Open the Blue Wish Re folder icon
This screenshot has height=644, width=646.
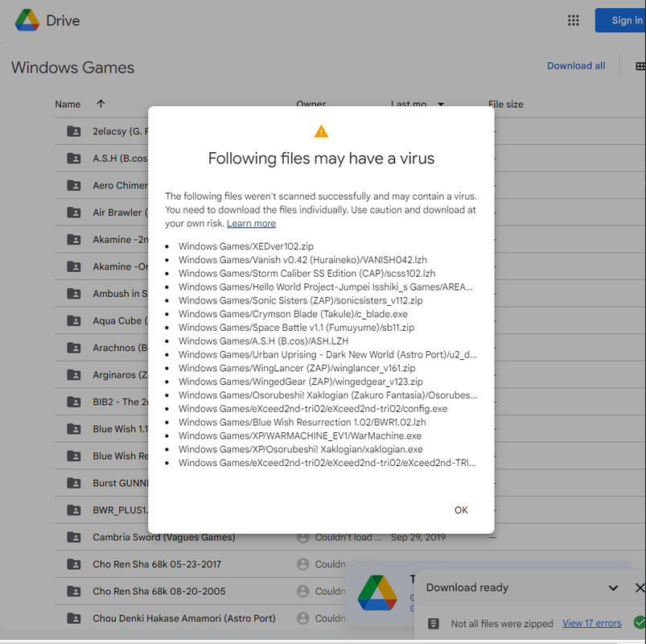(74, 456)
